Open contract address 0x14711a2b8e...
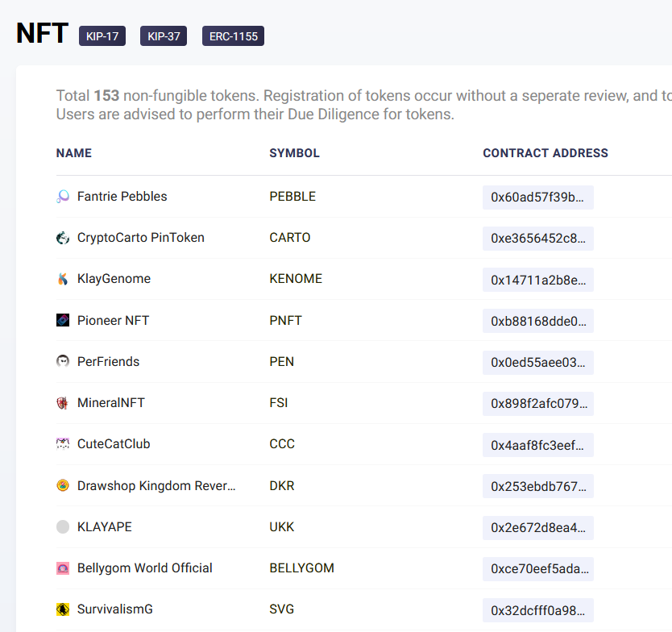 (538, 280)
